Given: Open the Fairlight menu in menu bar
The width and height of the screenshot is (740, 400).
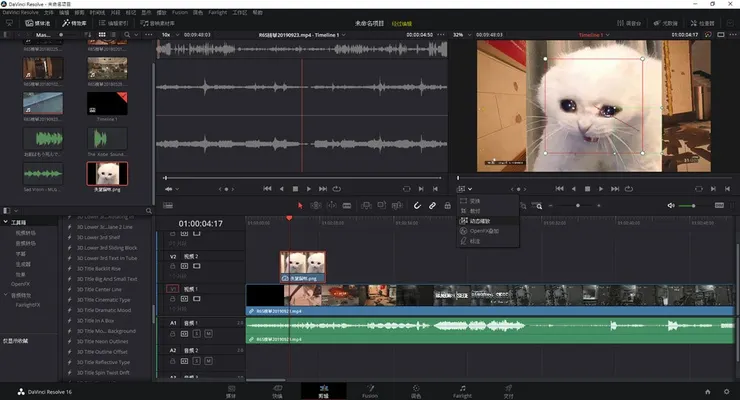Looking at the screenshot, I should click(218, 12).
